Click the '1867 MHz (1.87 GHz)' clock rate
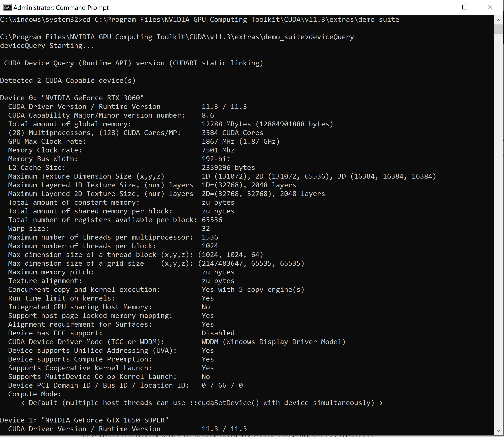 tap(240, 142)
